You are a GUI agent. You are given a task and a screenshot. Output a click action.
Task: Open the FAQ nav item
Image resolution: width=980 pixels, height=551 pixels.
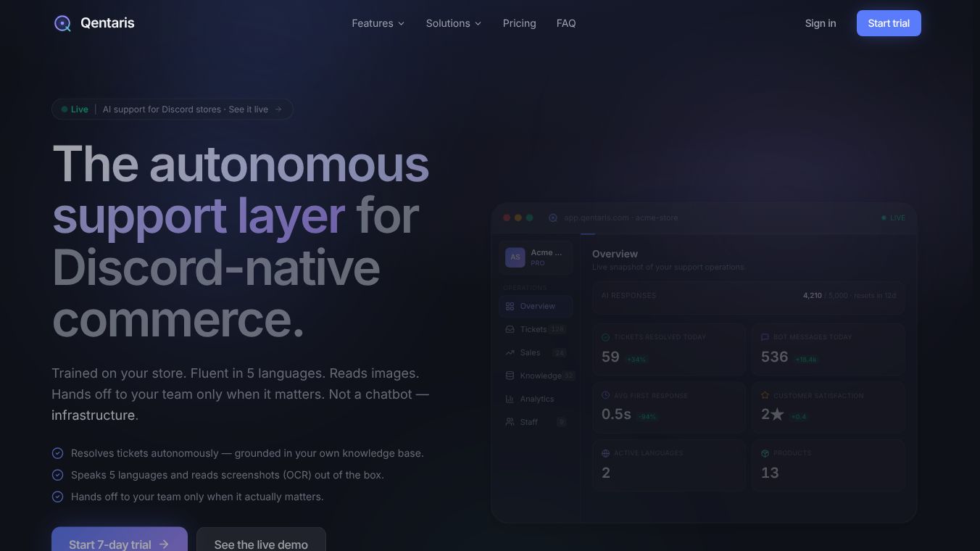566,23
